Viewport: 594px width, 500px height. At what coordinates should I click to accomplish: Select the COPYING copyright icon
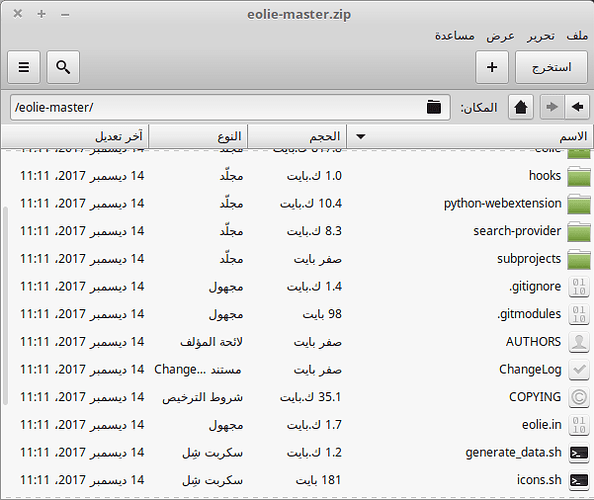point(579,397)
